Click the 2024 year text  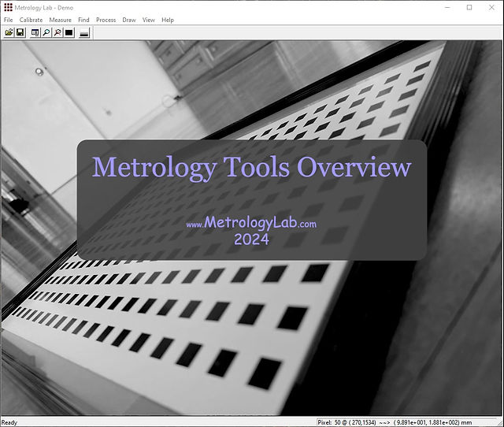[x=251, y=239]
